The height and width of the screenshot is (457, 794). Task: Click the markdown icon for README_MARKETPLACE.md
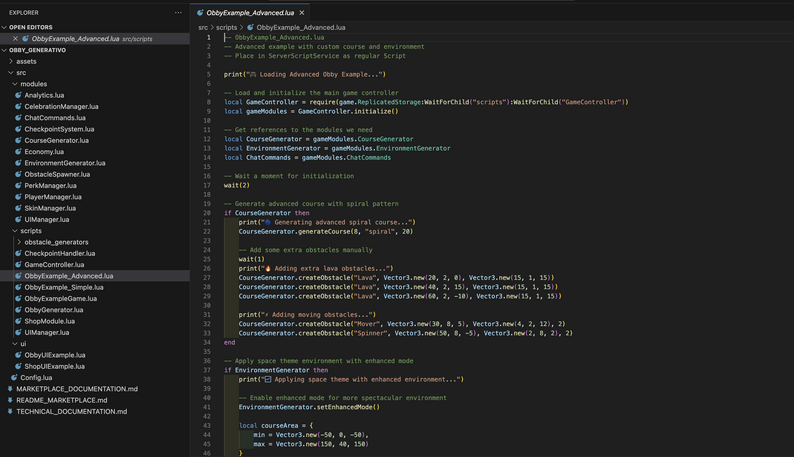point(10,400)
